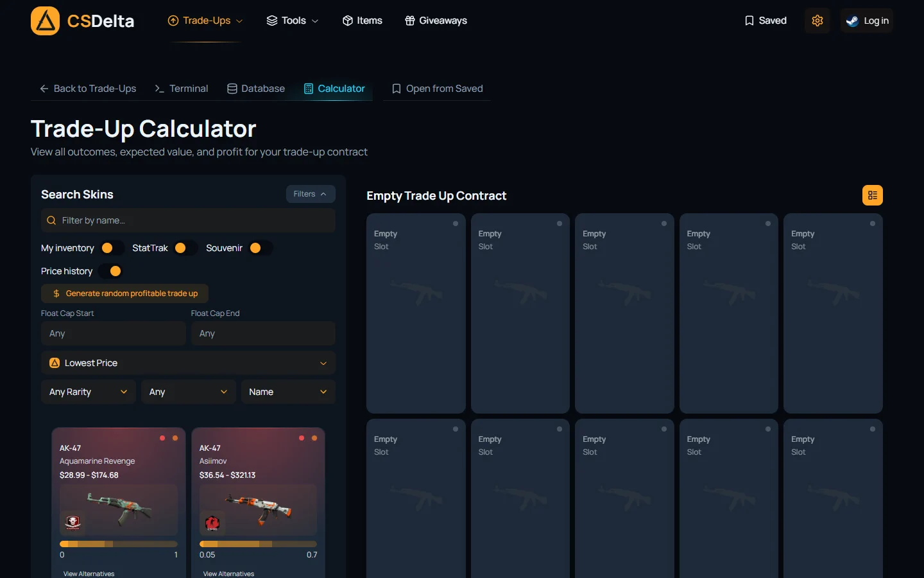Click red dot on Asiimov card
The height and width of the screenshot is (578, 924).
[x=302, y=438]
